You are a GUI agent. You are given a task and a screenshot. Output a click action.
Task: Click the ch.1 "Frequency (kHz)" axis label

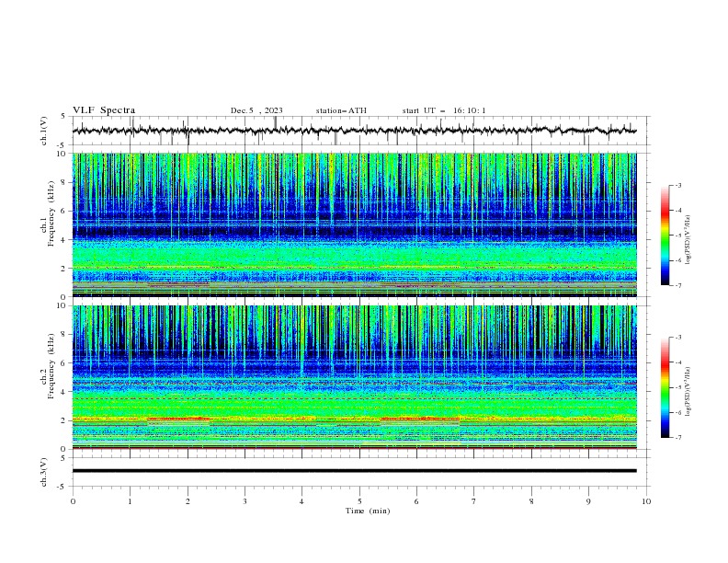pos(51,214)
